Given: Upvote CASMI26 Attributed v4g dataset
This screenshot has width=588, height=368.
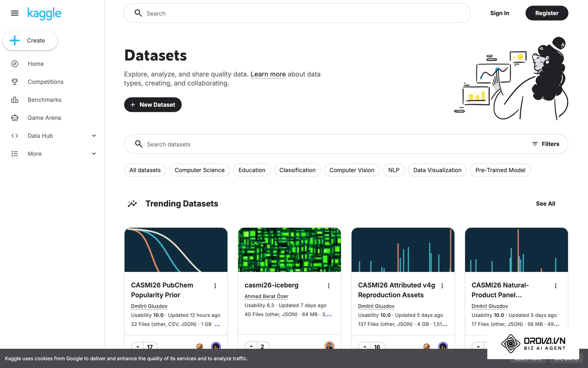Looking at the screenshot, I should click(365, 346).
